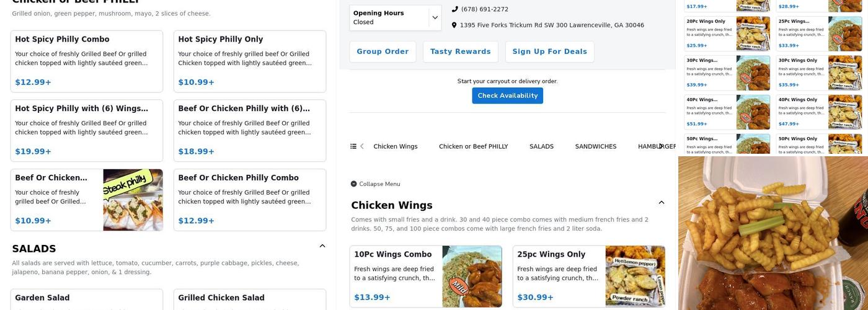Go to the SALADS category tab
868x310 pixels.
pos(541,147)
